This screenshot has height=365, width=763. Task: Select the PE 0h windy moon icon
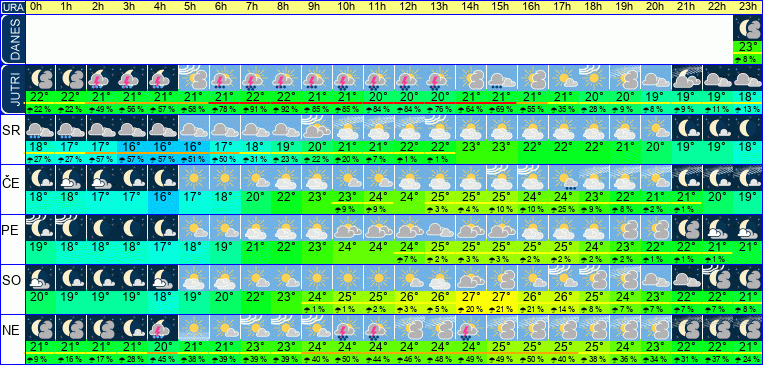(x=40, y=228)
